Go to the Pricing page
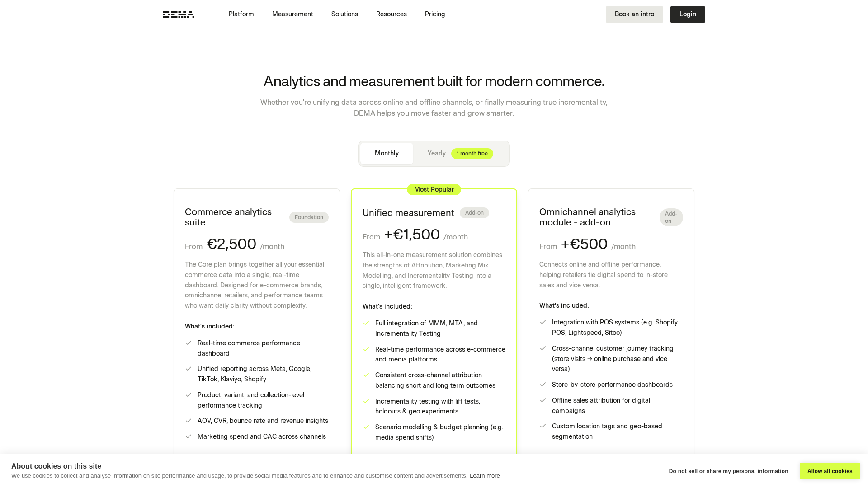 click(x=435, y=14)
